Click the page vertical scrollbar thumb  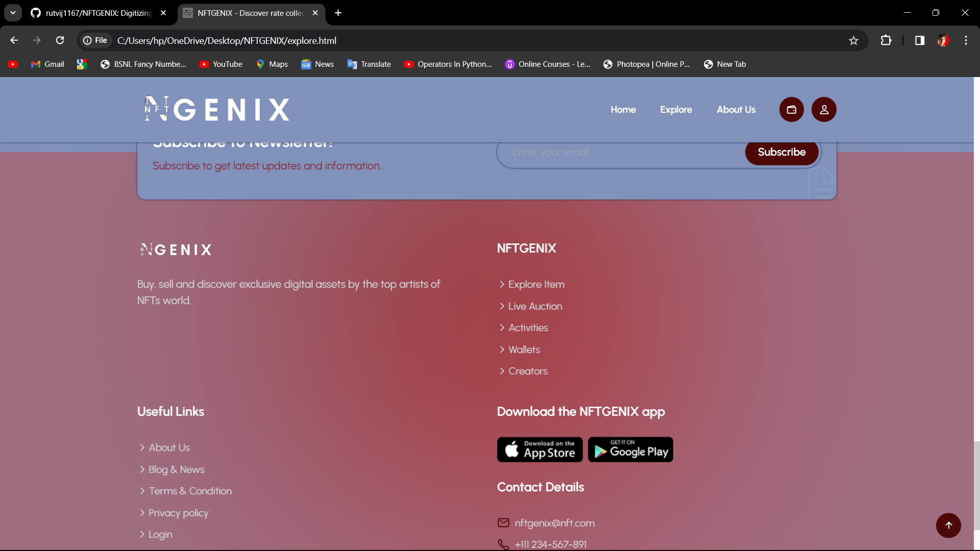click(976, 485)
